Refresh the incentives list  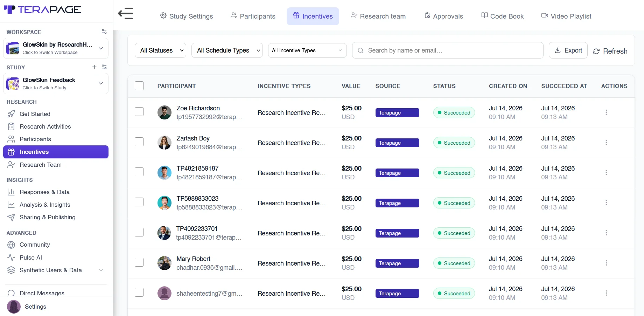pyautogui.click(x=610, y=51)
